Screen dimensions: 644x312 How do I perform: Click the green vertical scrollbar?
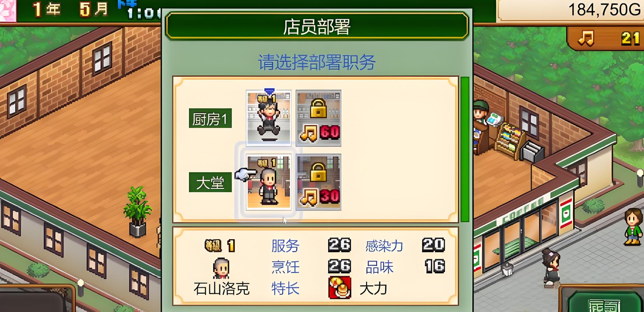click(x=465, y=149)
